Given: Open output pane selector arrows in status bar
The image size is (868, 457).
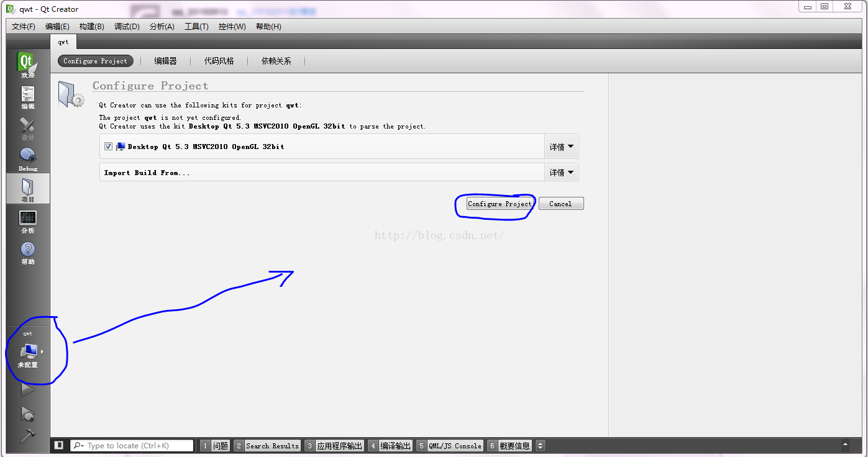Looking at the screenshot, I should (540, 445).
